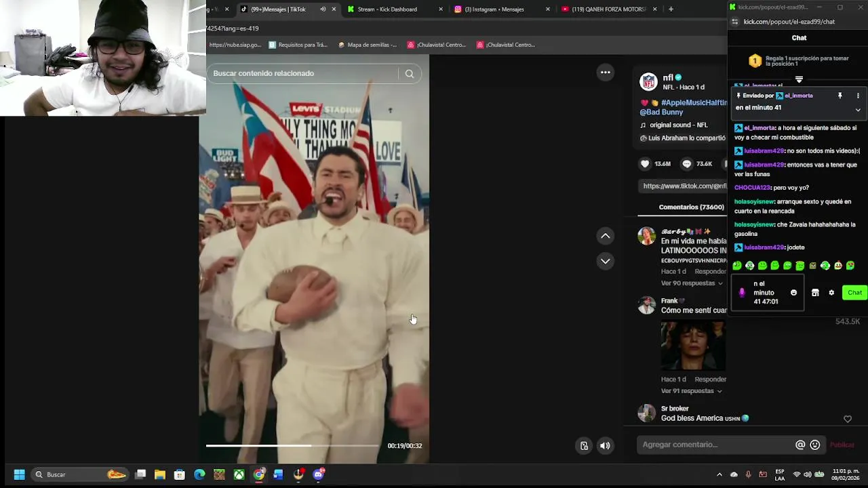Open the Chrome taskbar icon
868x488 pixels.
click(259, 474)
